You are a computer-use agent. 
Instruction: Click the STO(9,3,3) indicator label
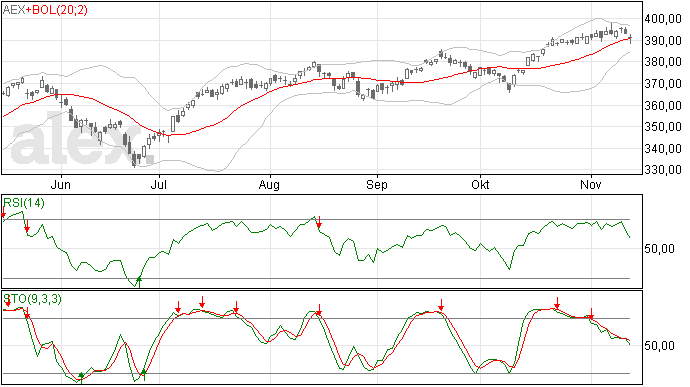[33, 299]
